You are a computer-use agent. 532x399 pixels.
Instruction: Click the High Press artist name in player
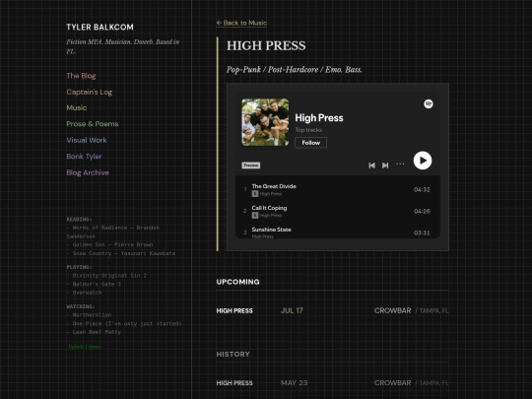click(x=319, y=118)
